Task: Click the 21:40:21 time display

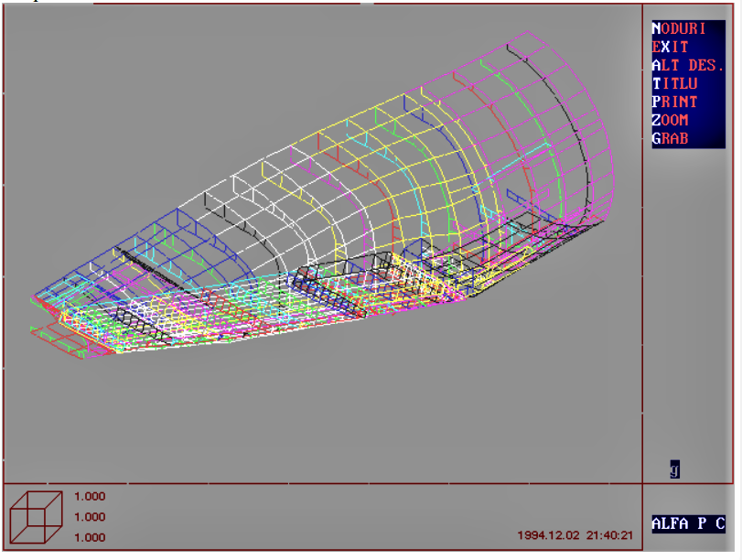Action: [609, 534]
